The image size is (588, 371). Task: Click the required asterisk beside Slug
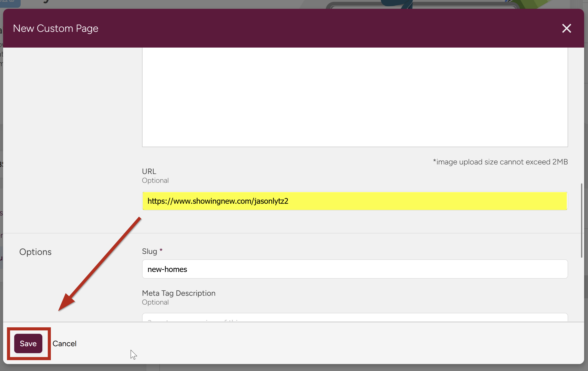pyautogui.click(x=161, y=250)
